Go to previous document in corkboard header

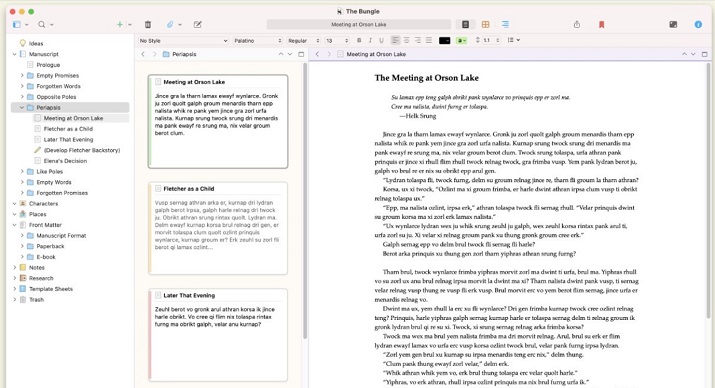pyautogui.click(x=281, y=54)
